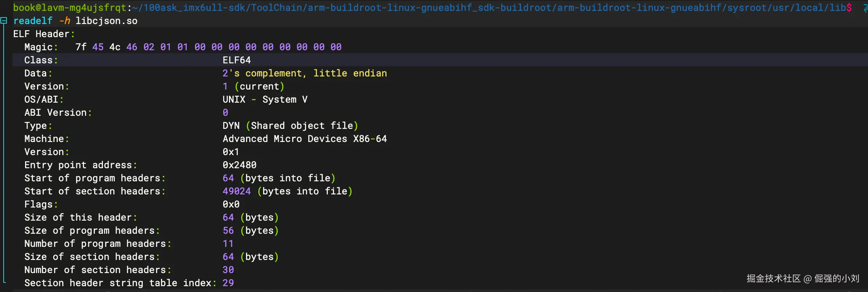Viewport: 868px width, 292px height.
Task: Click the UNIX - System V value
Action: click(x=265, y=99)
